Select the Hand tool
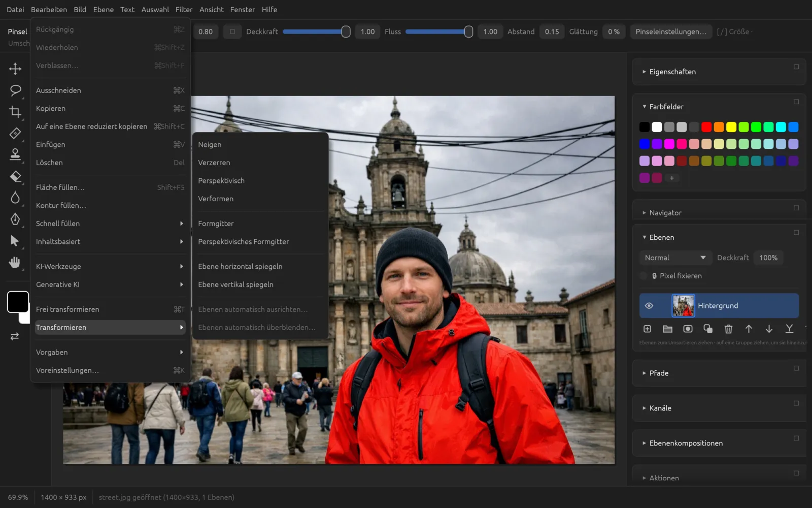The width and height of the screenshot is (812, 508). tap(15, 262)
